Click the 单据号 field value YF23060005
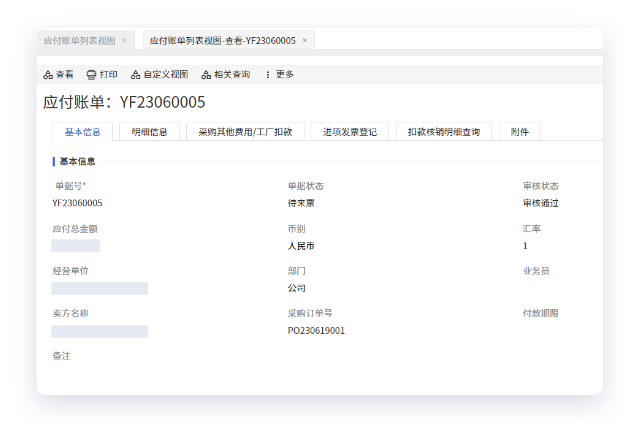The image size is (639, 439). coord(77,203)
